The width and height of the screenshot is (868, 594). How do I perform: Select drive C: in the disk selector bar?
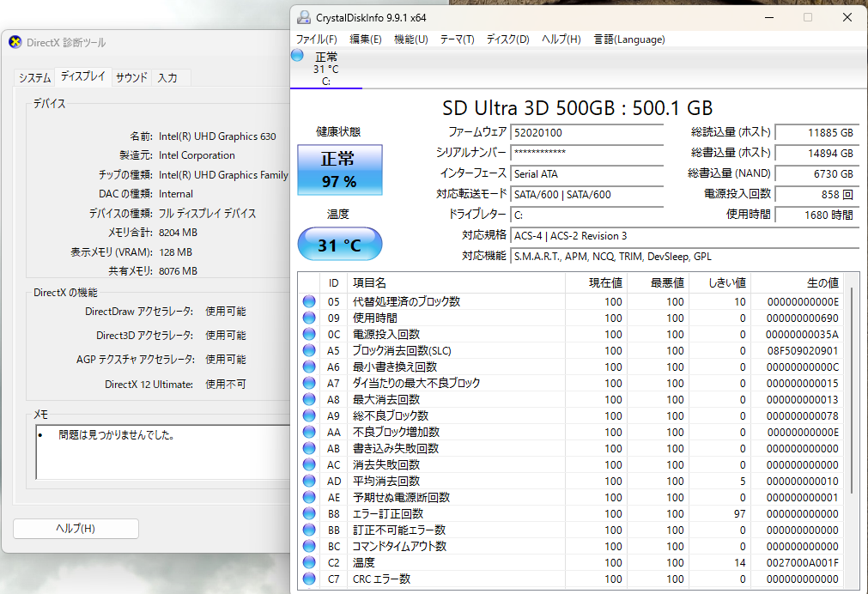point(326,69)
